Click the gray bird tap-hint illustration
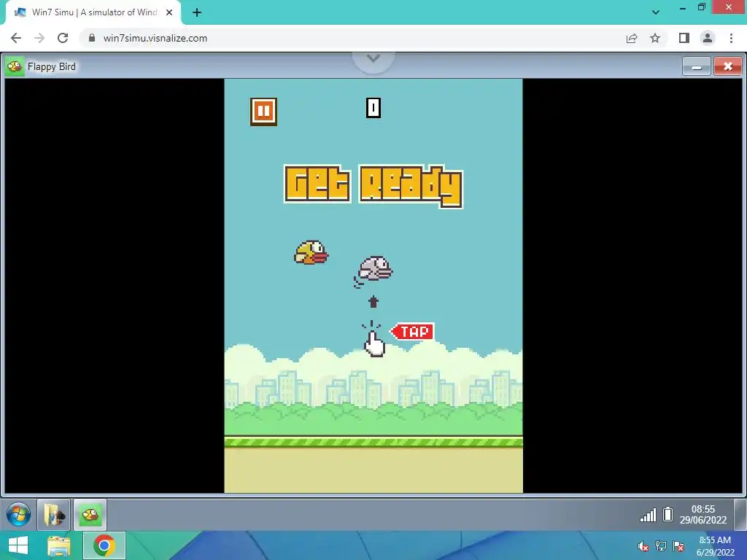The width and height of the screenshot is (747, 560). coord(373,271)
